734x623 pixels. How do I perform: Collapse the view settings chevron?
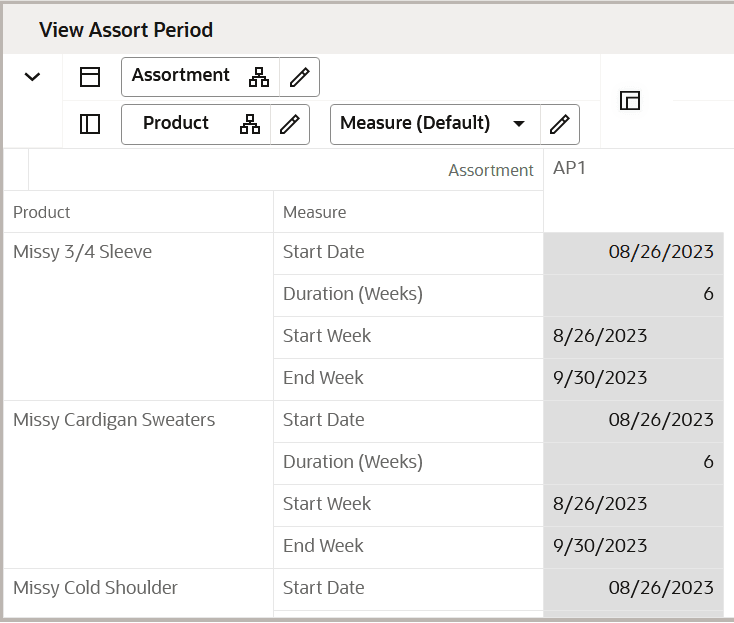pos(32,77)
